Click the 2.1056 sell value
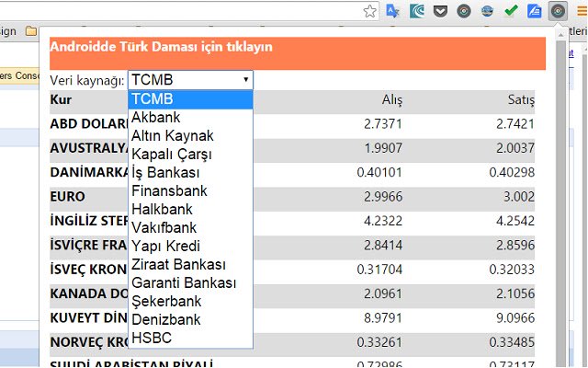The width and height of the screenshot is (588, 368). coord(515,294)
